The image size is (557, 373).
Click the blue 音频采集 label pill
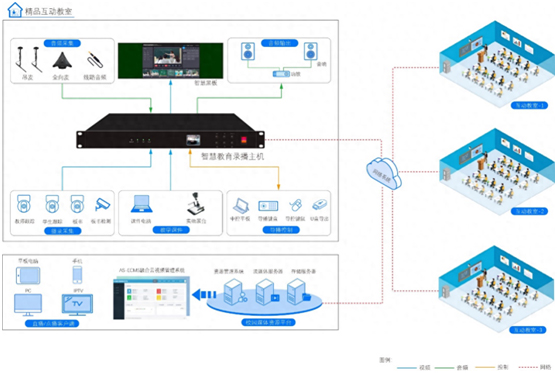62,43
